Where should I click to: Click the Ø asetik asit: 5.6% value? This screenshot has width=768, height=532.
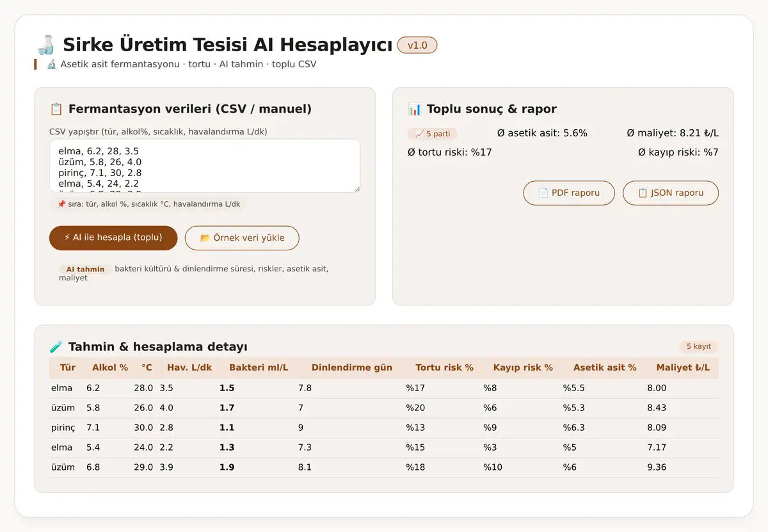[542, 133]
